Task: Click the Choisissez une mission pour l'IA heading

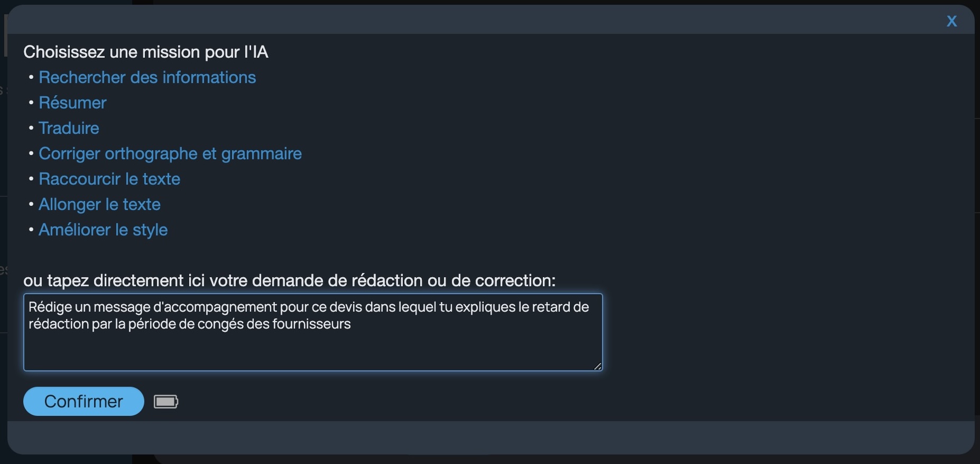Action: (146, 52)
